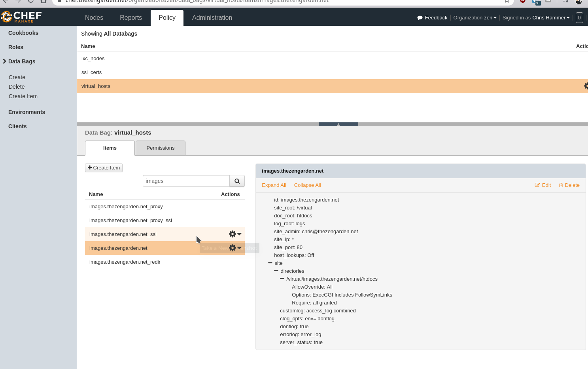
Task: Select item images.thezengarden.net_proxy_ssl
Action: (x=165, y=221)
